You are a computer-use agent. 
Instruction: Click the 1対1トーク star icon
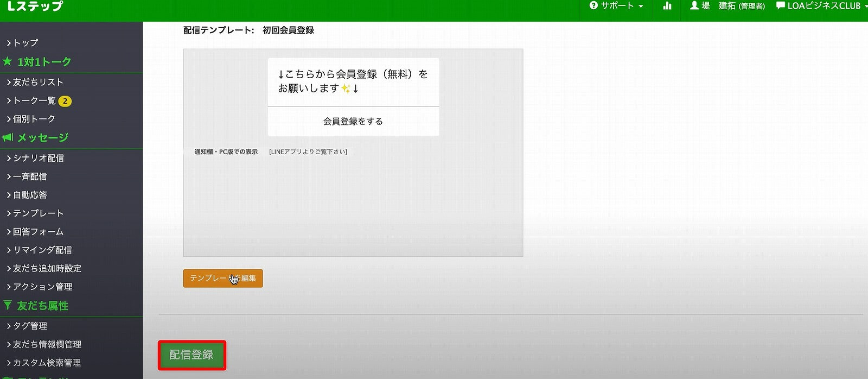pos(8,61)
